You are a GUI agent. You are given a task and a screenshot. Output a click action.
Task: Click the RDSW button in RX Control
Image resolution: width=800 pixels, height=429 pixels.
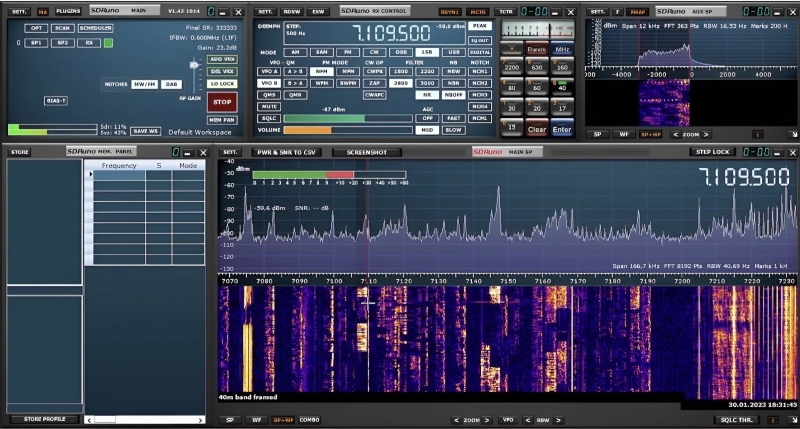(x=292, y=11)
